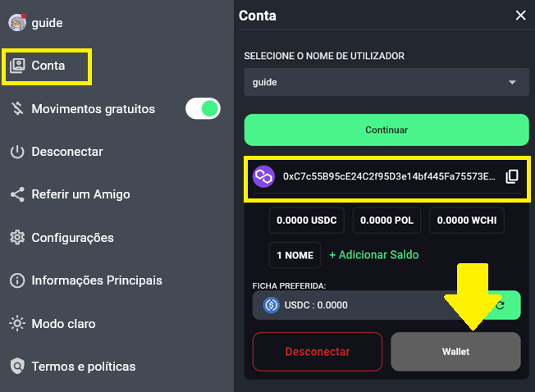
Task: Toggle the Movimentos gratuitos switch
Action: tap(203, 108)
